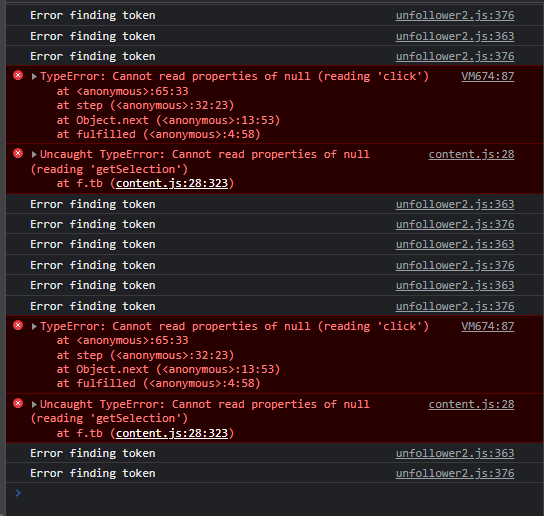Screen dimensions: 544x516
Task: Open unfollower2.js:363 link directly below first getSelection error
Action: (455, 204)
